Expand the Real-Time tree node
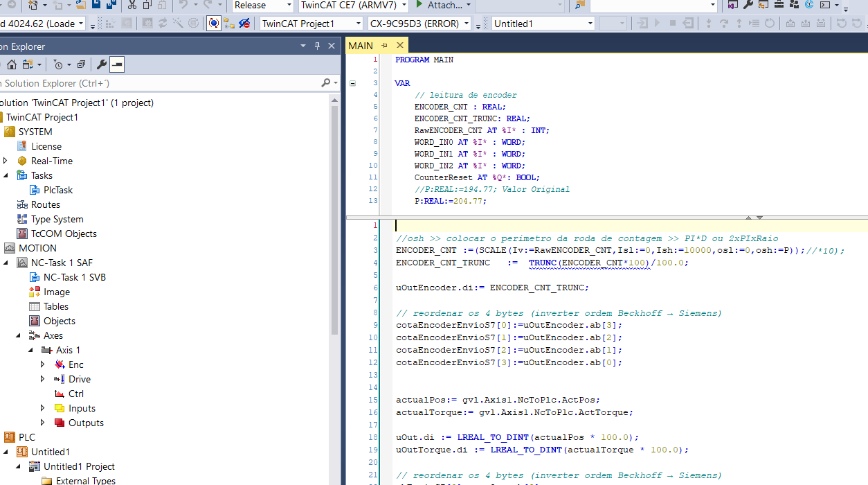The width and height of the screenshot is (868, 485). tap(6, 161)
